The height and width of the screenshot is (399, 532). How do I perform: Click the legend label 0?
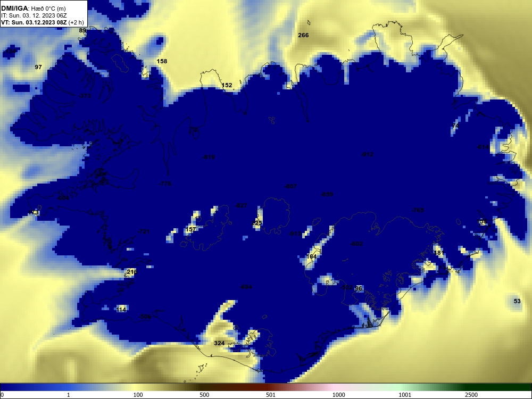pos(2,395)
